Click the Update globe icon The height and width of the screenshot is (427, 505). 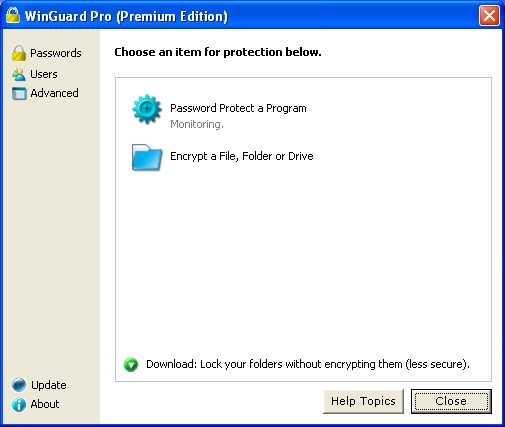pyautogui.click(x=19, y=385)
